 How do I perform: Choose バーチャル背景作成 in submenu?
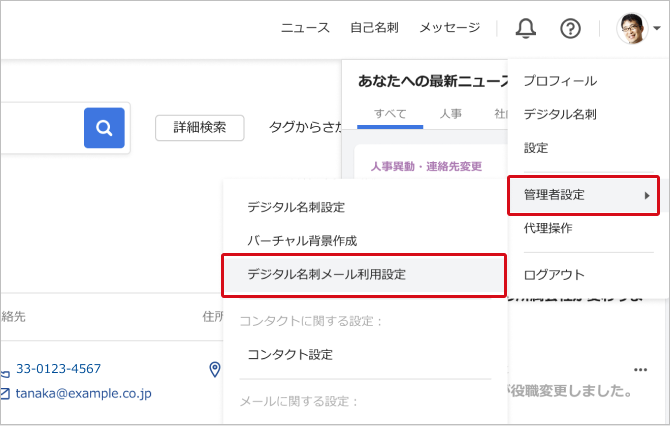[302, 240]
